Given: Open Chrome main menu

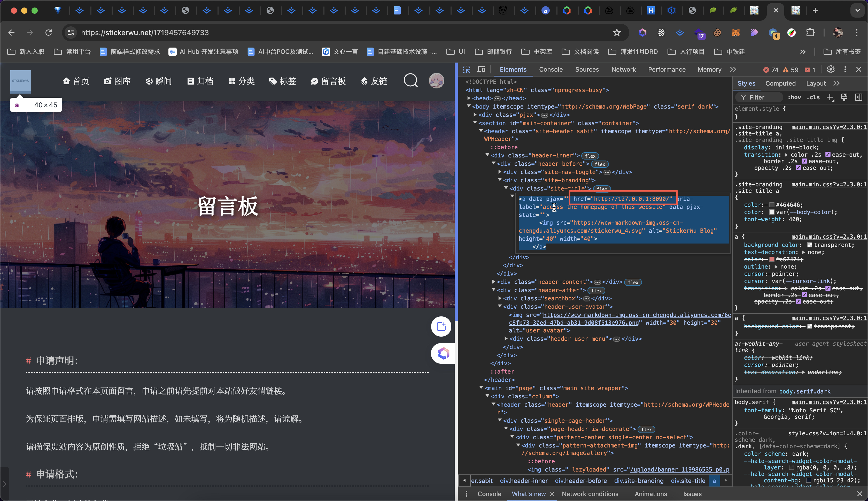Looking at the screenshot, I should [x=856, y=32].
